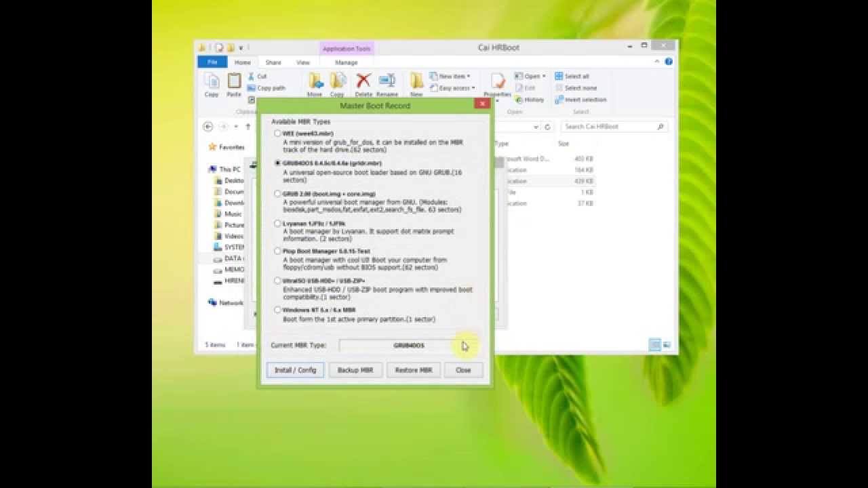The height and width of the screenshot is (488, 868).
Task: Select the GRUB4DOS (grldr.mbr) radio option
Action: [x=277, y=163]
